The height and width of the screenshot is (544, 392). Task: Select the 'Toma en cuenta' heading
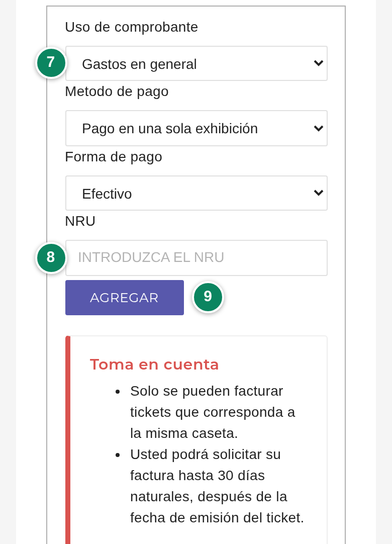coord(154,365)
